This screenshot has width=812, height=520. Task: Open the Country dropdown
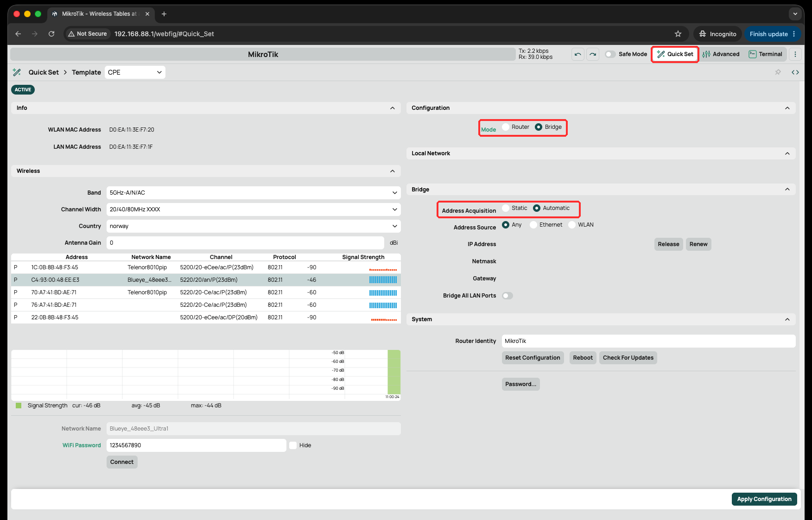[x=254, y=226]
